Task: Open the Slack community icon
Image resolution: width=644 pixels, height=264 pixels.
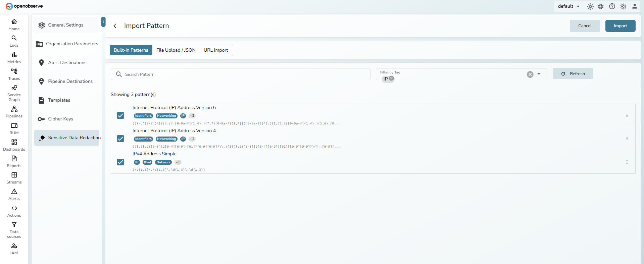Action: click(601, 6)
